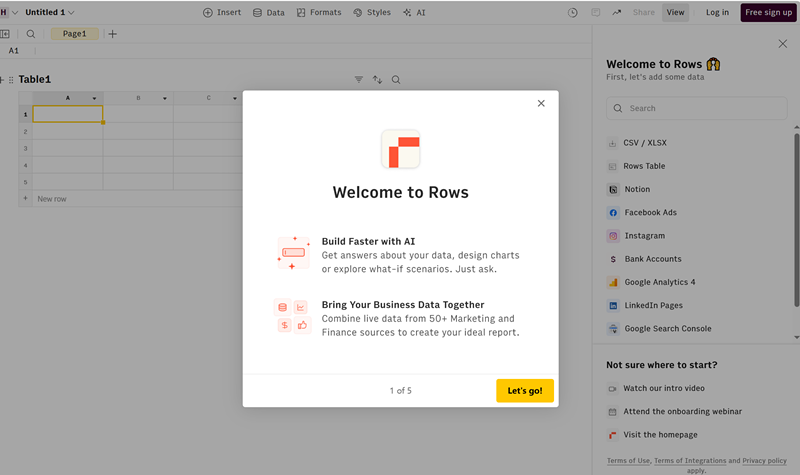Click the View button
The image size is (800, 475).
pos(675,12)
